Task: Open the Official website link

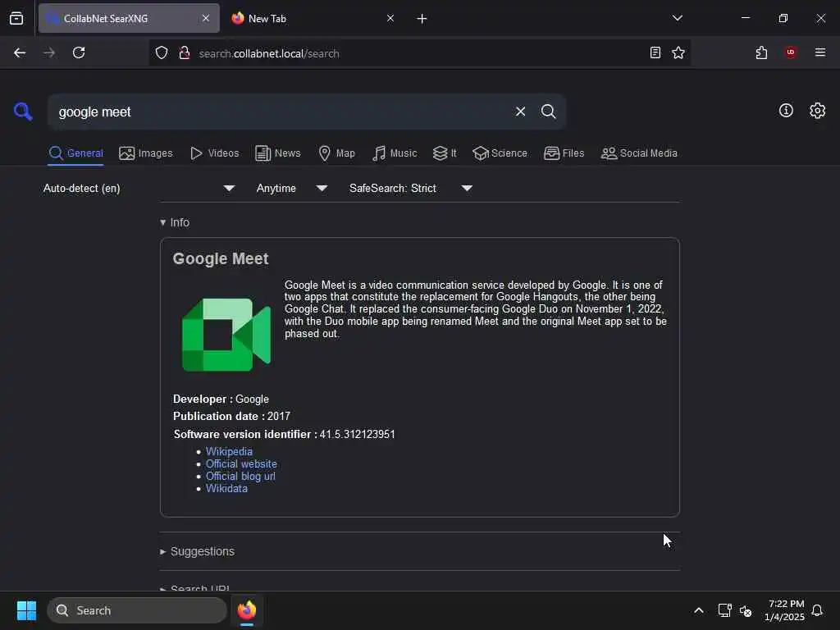Action: (x=241, y=464)
